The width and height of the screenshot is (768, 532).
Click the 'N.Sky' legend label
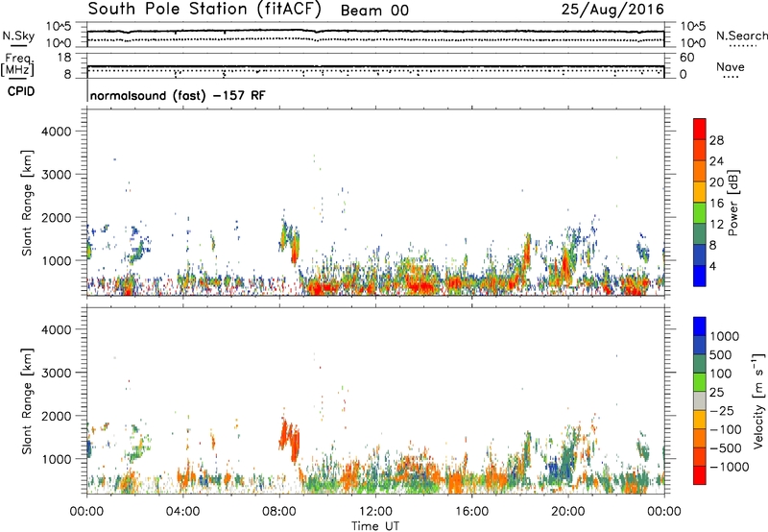18,36
